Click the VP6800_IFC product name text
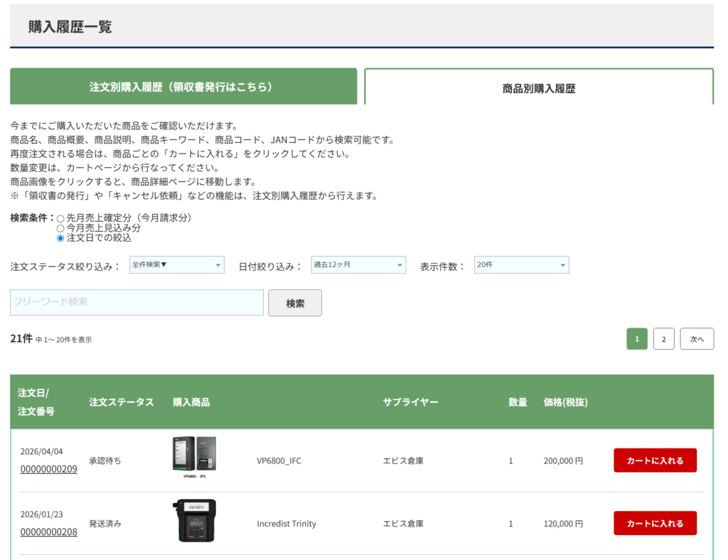 coord(279,461)
